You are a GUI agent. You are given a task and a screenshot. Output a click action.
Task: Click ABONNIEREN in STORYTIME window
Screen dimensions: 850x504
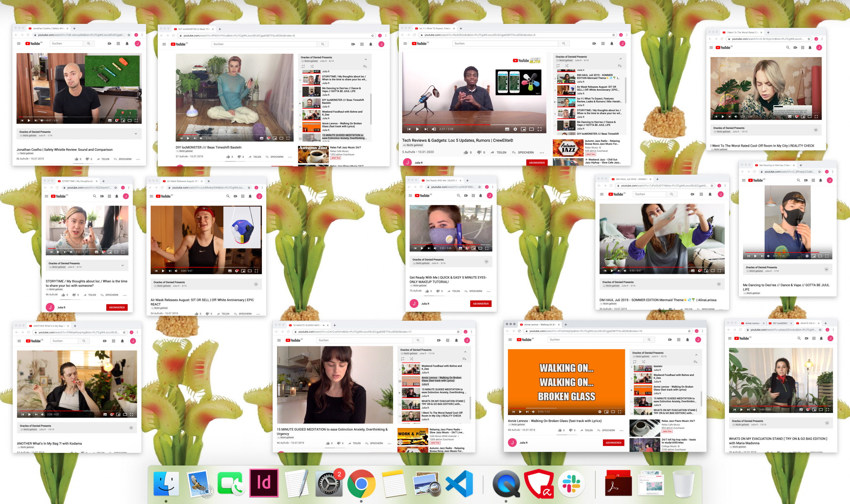pos(117,307)
